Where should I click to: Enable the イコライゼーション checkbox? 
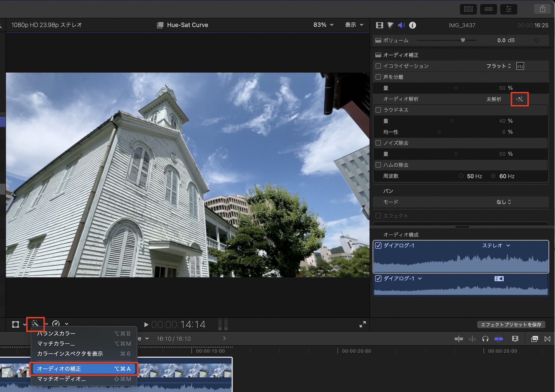[x=378, y=66]
